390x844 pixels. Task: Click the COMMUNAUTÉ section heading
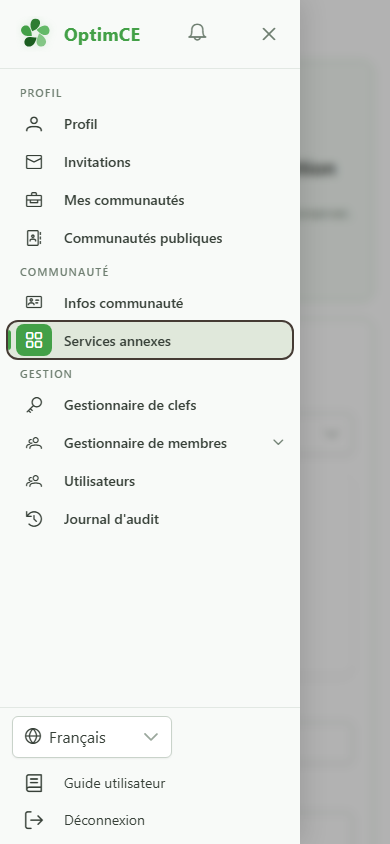(x=65, y=272)
